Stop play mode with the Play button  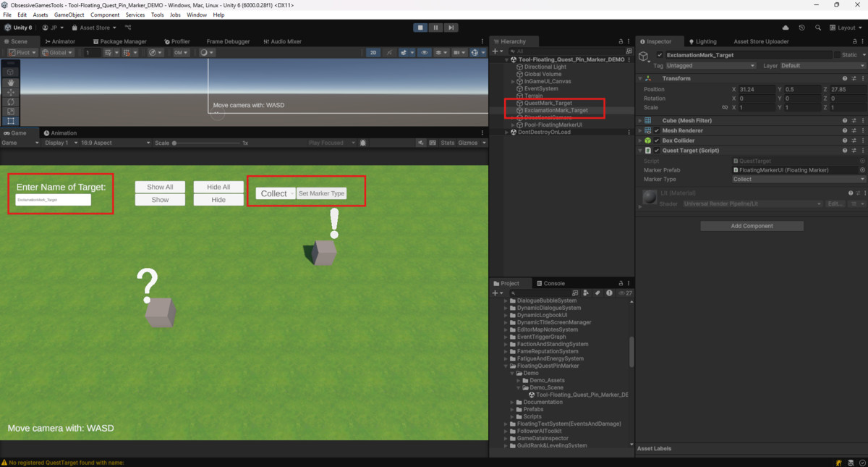(x=420, y=28)
